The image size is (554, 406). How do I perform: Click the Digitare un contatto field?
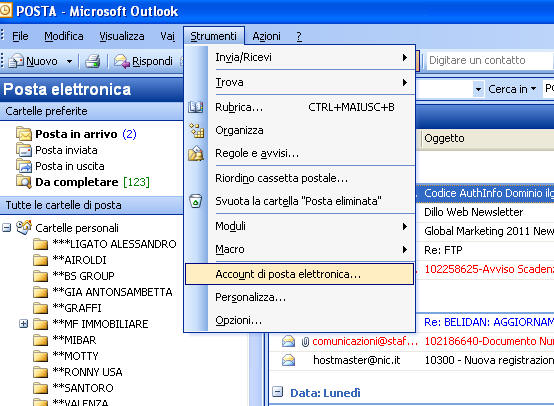[x=490, y=60]
